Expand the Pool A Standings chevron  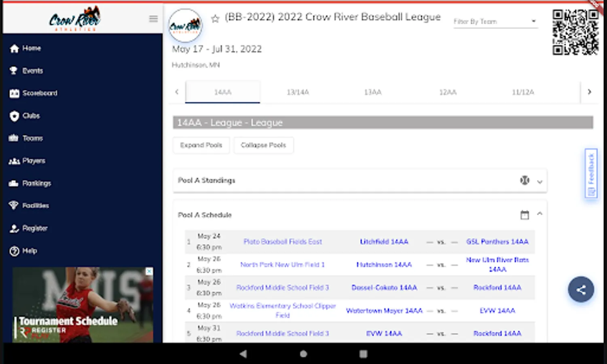[x=539, y=182]
